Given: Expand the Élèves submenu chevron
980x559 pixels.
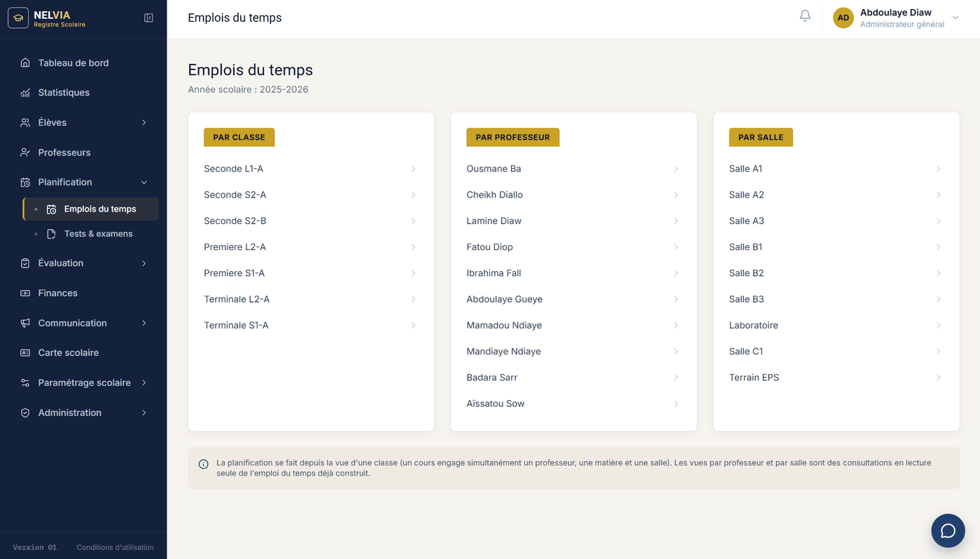Looking at the screenshot, I should [x=144, y=123].
